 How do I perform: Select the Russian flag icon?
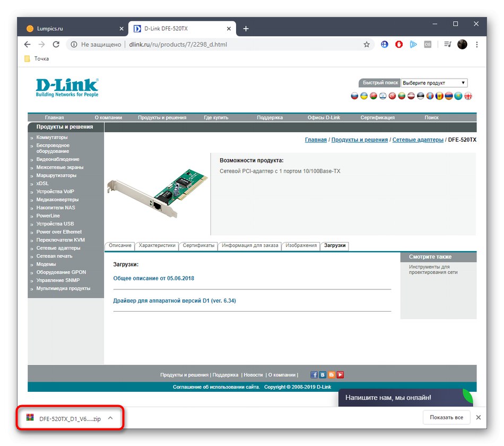354,96
